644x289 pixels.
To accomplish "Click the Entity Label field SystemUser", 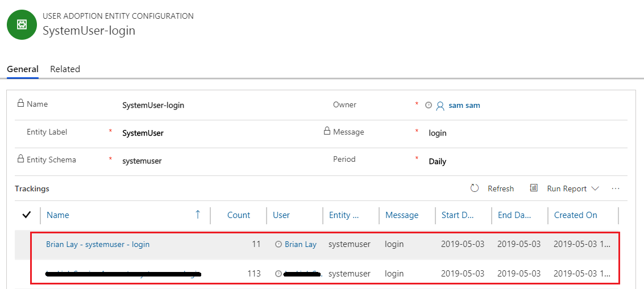I will (143, 133).
